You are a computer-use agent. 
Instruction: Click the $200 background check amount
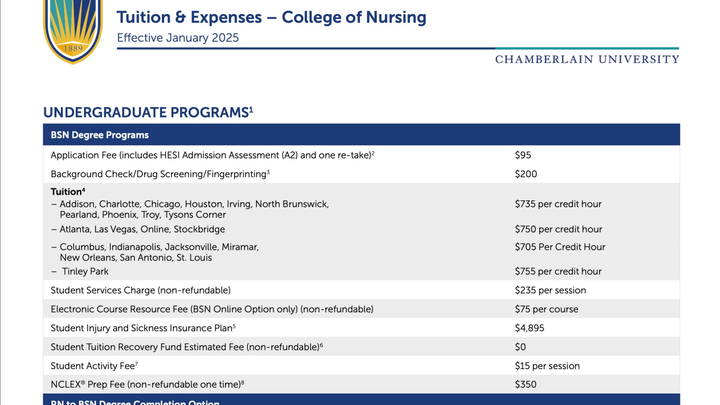[527, 174]
